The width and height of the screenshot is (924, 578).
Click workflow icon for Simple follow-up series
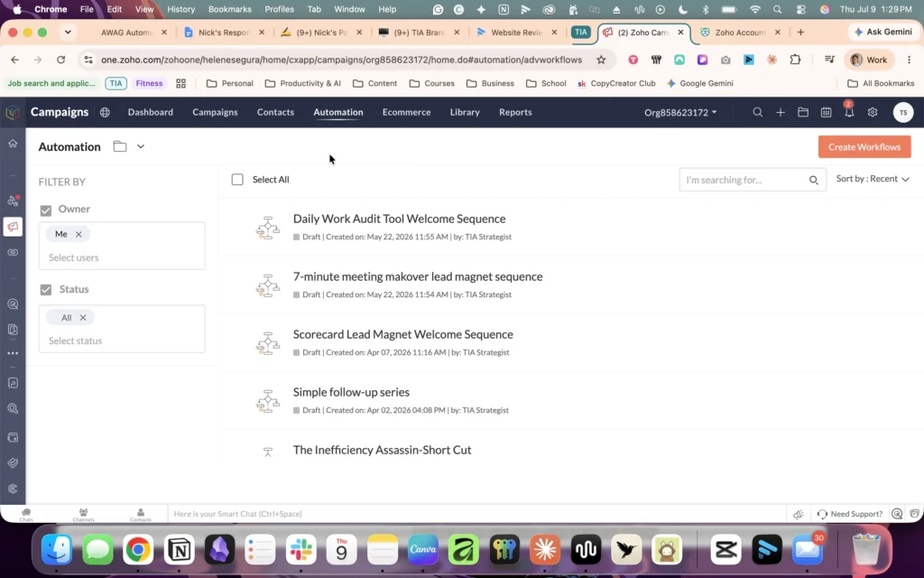(267, 401)
